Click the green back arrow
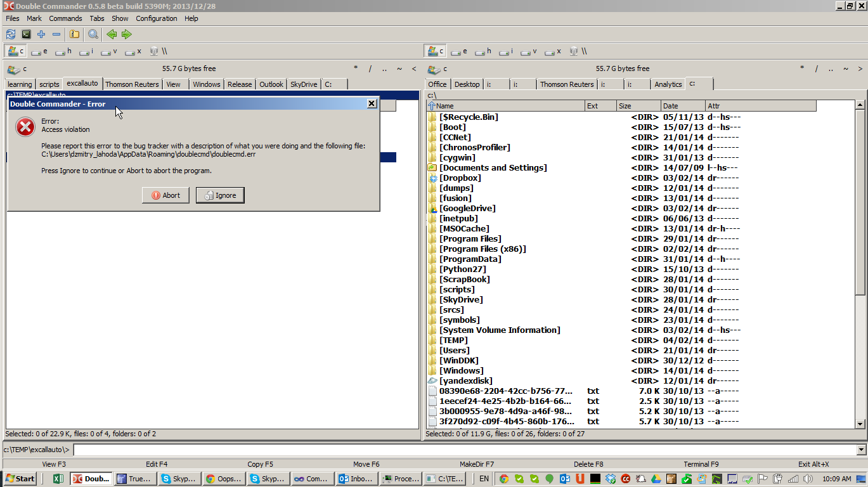868x487 pixels. [112, 34]
